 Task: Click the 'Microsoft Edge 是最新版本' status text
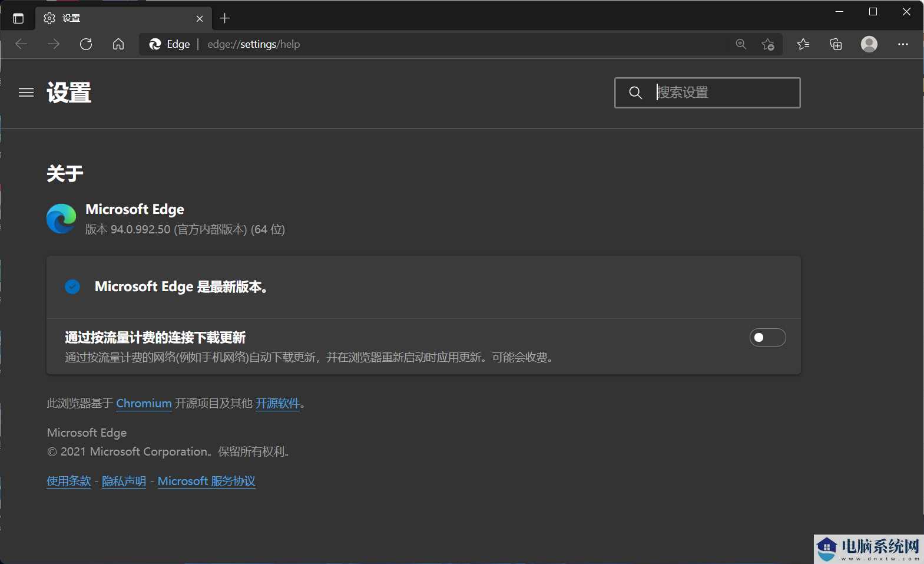[181, 286]
